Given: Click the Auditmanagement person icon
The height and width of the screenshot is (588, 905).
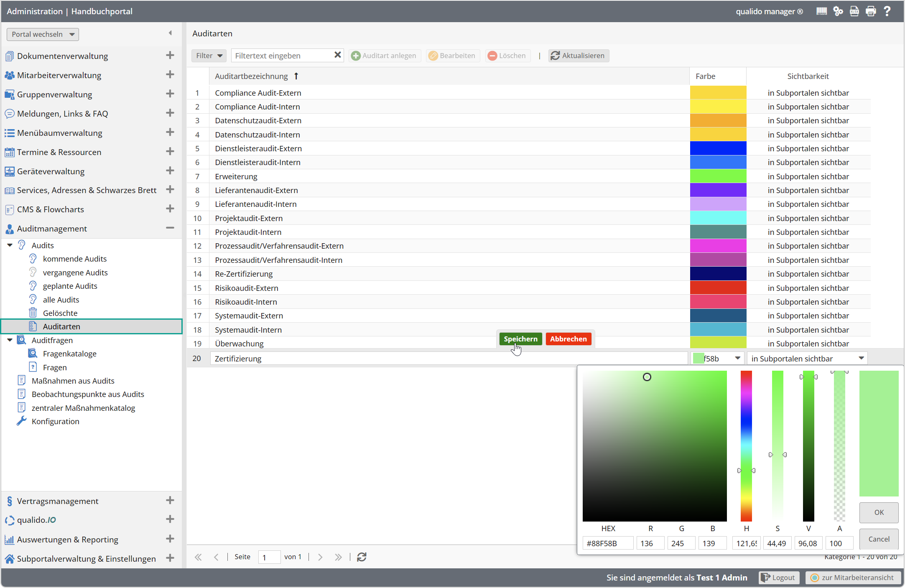Looking at the screenshot, I should 9,229.
